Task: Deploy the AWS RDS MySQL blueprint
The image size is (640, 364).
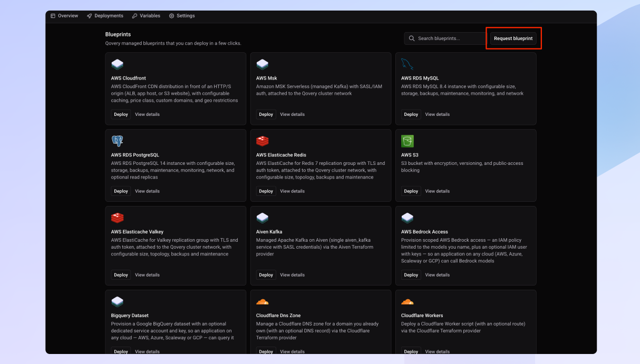Action: coord(411,114)
